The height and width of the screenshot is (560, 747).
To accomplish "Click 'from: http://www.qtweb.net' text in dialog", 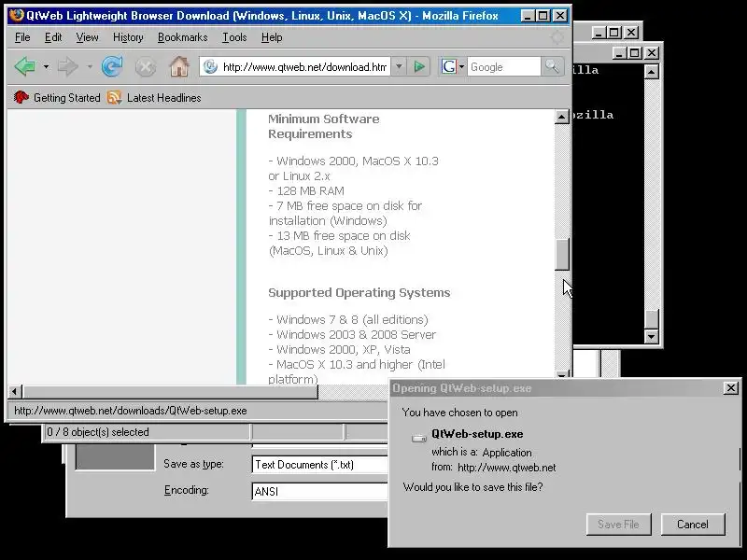I will [x=494, y=468].
